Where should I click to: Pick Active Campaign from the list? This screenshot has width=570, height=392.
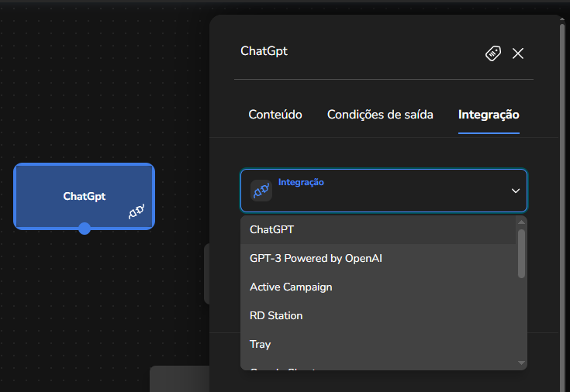point(378,287)
